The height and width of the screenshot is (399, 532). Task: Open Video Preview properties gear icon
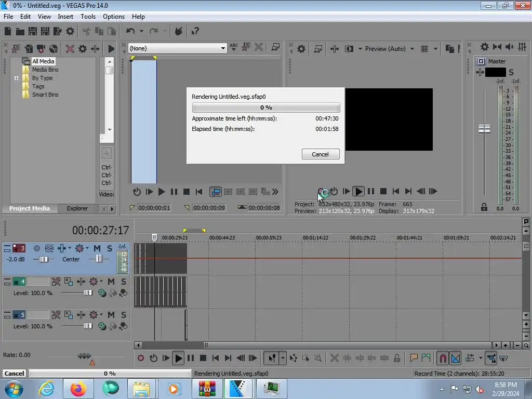coord(301,49)
